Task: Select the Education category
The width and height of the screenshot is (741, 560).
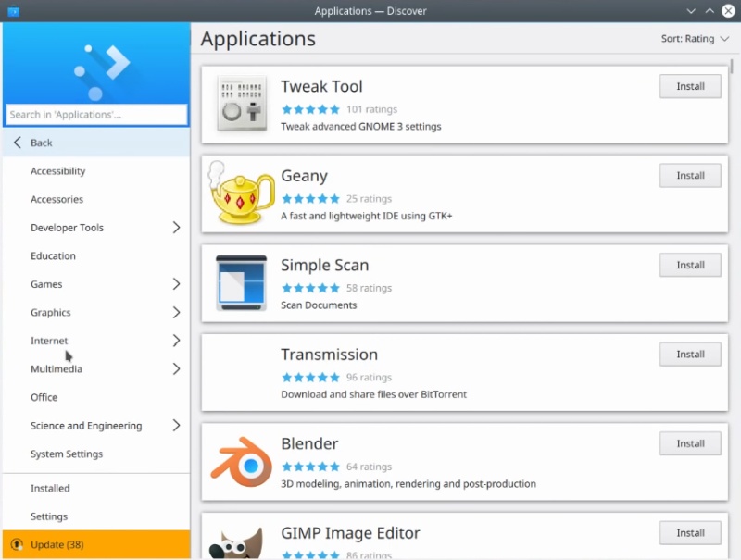Action: click(96, 255)
